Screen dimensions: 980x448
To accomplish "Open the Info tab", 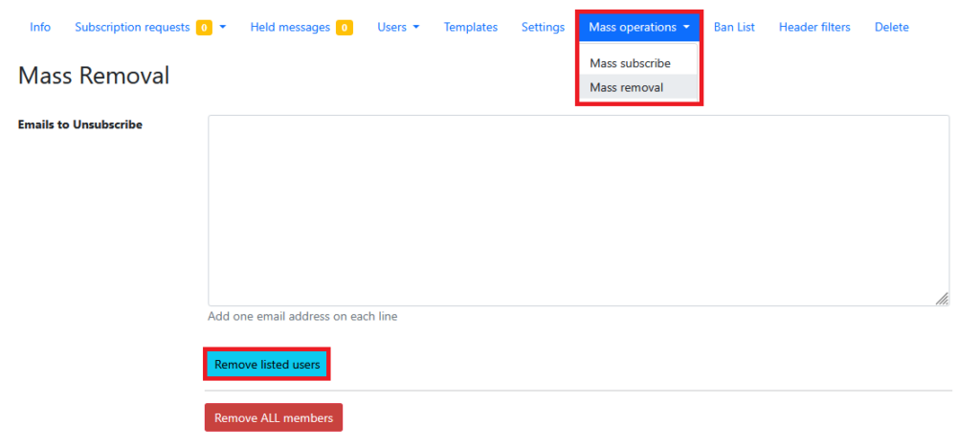I will pos(40,27).
